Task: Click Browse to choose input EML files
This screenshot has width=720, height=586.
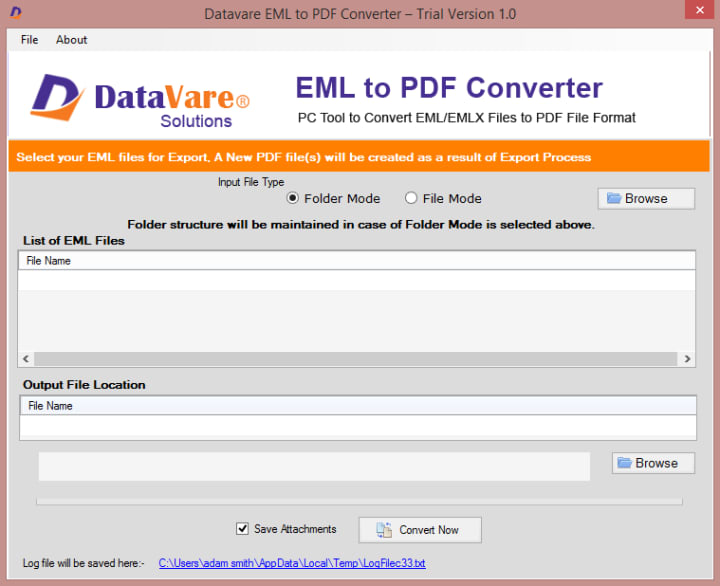Action: pos(646,199)
